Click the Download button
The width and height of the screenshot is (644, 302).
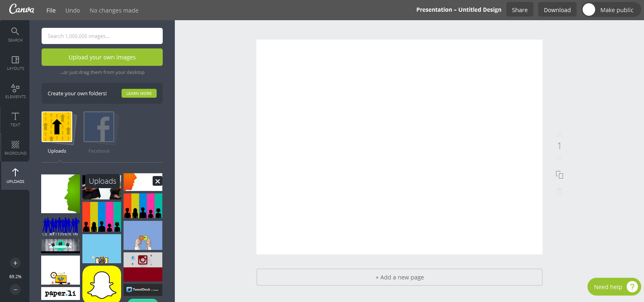[557, 10]
